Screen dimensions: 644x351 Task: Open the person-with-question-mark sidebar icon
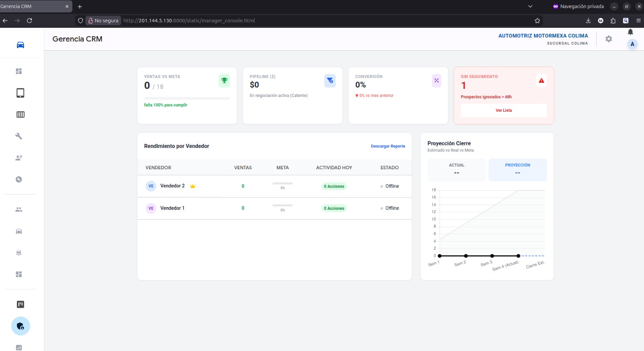pos(19,158)
